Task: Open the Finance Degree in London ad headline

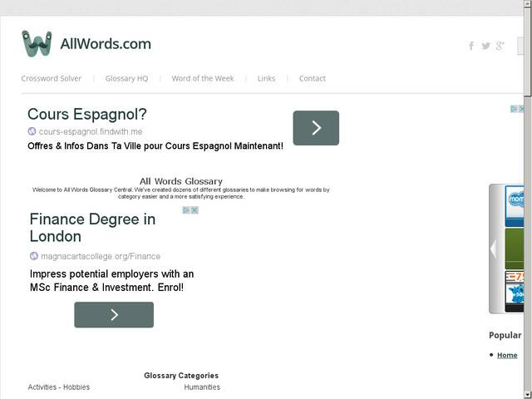Action: click(x=92, y=228)
